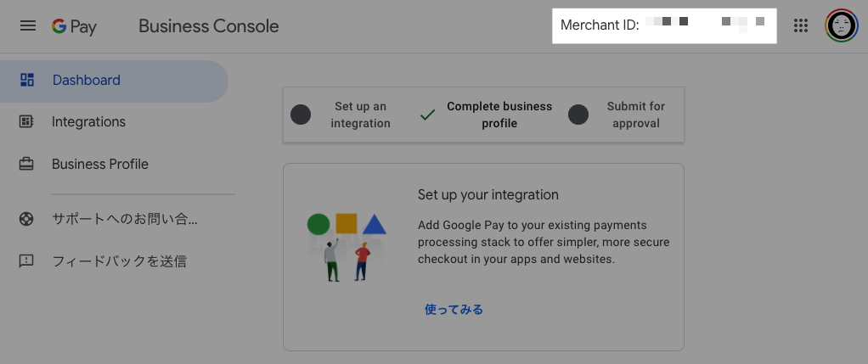Open the account profile avatar
Viewport: 868px width, 364px height.
841,25
